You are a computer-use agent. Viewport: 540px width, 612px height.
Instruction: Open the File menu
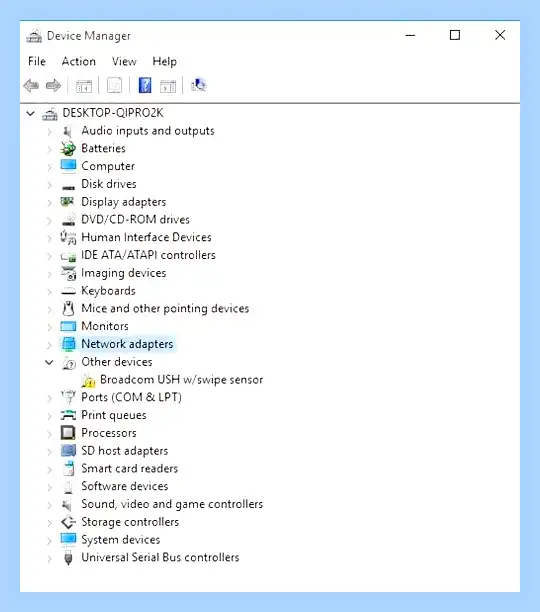[x=37, y=61]
